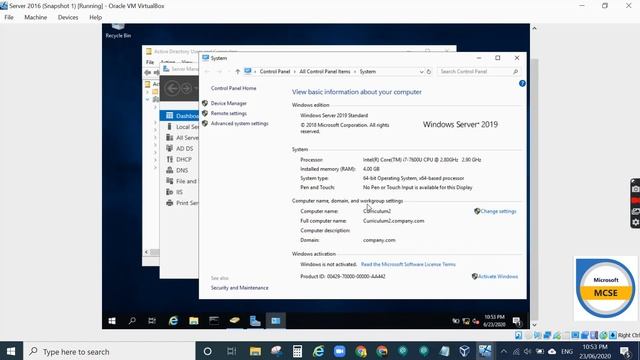Click Server Manager forward navigation arrow
Viewport: 640px width, 360px height.
click(186, 88)
